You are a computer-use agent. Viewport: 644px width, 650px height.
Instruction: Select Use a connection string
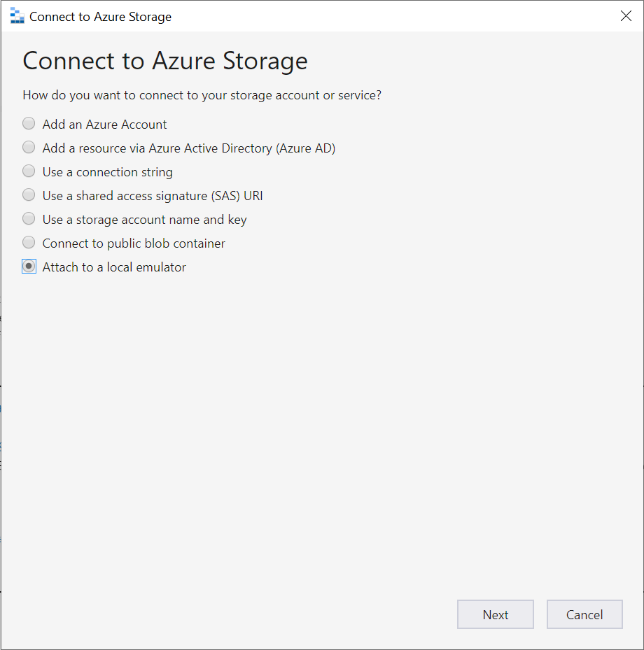(29, 171)
